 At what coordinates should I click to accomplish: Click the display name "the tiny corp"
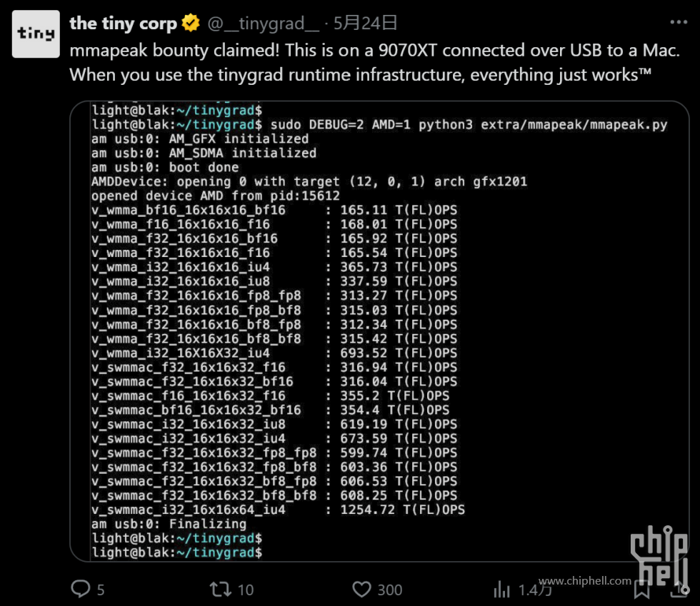coord(123,24)
